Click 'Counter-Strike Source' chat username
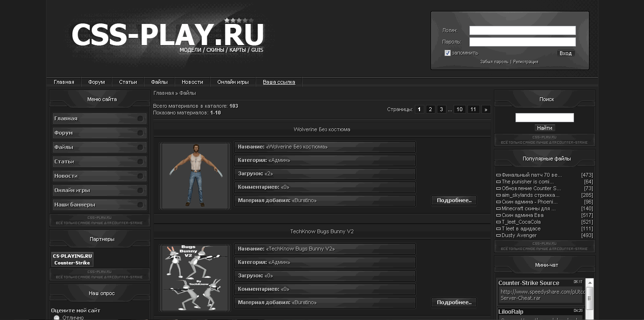Image resolution: width=644 pixels, height=320 pixels. (528, 283)
